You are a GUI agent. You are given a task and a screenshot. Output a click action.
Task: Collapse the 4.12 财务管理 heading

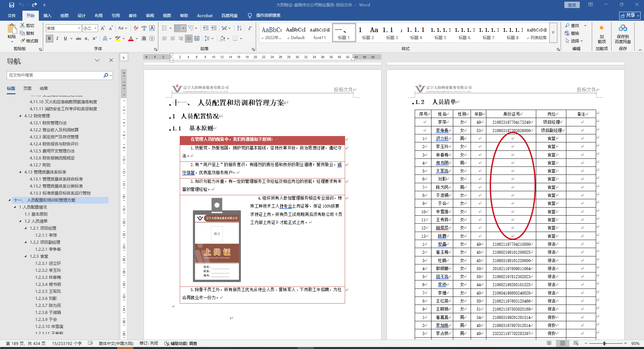tap(20, 116)
